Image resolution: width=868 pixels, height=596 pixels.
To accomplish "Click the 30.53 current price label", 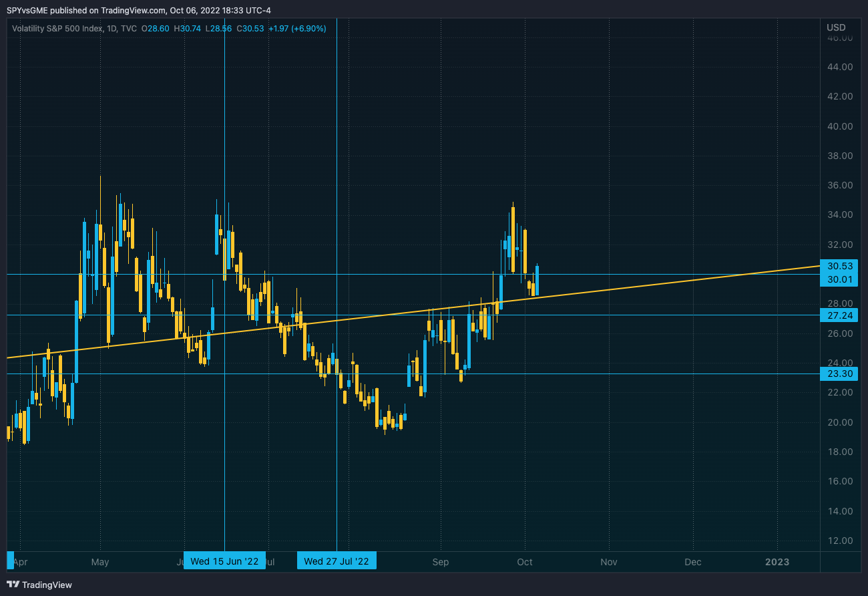I will 840,266.
